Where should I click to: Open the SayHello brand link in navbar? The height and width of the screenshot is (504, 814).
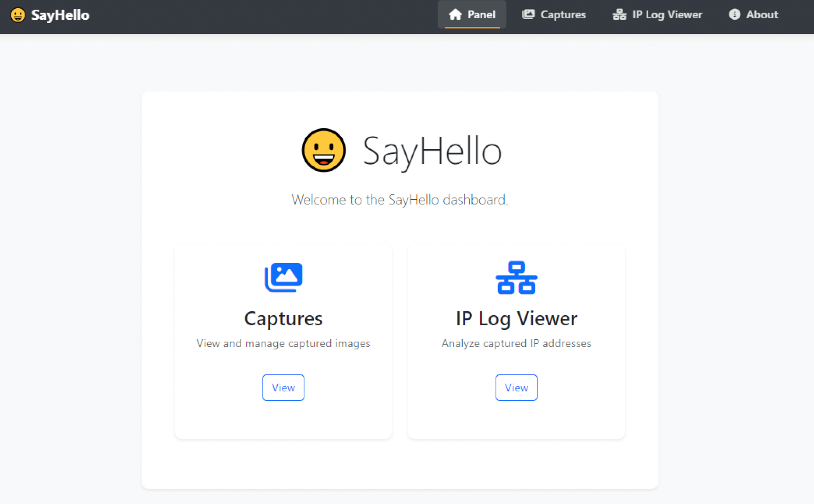(x=50, y=15)
